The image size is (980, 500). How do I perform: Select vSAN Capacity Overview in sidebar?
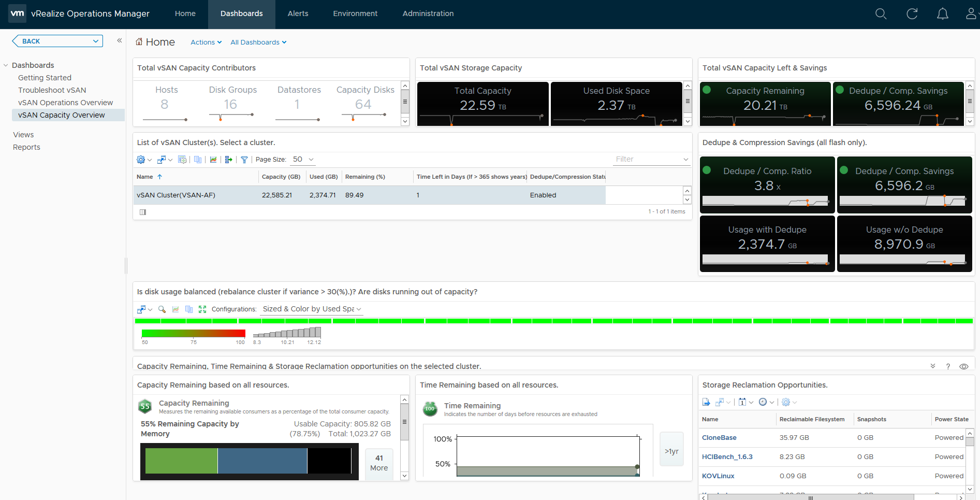[x=68, y=115]
